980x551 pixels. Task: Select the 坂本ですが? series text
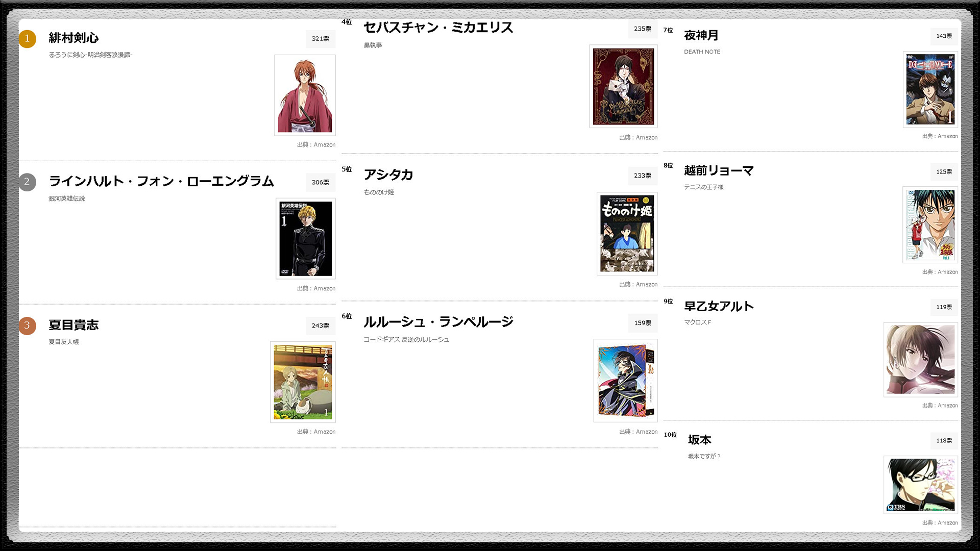click(x=704, y=457)
